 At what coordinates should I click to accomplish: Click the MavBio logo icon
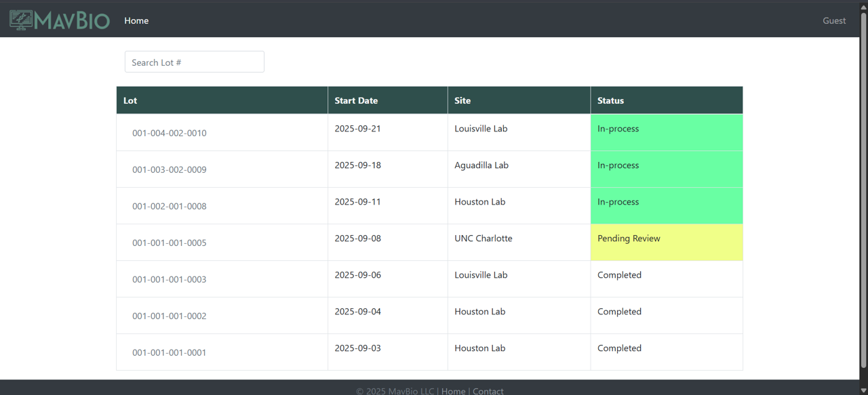tap(21, 20)
